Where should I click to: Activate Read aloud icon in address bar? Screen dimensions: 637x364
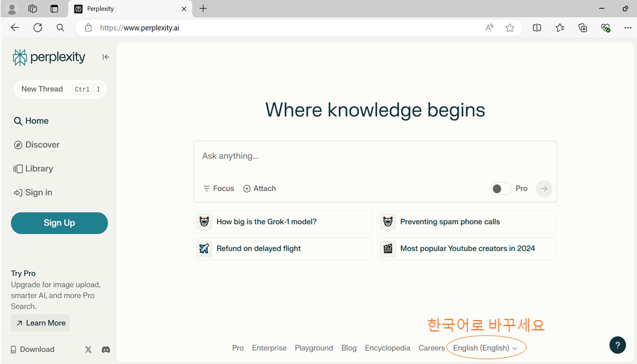point(489,28)
